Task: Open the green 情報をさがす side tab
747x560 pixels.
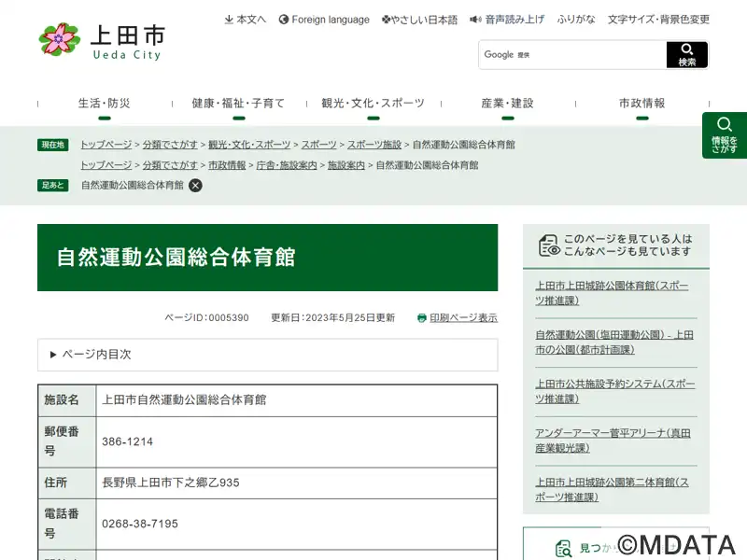Action: pyautogui.click(x=725, y=135)
